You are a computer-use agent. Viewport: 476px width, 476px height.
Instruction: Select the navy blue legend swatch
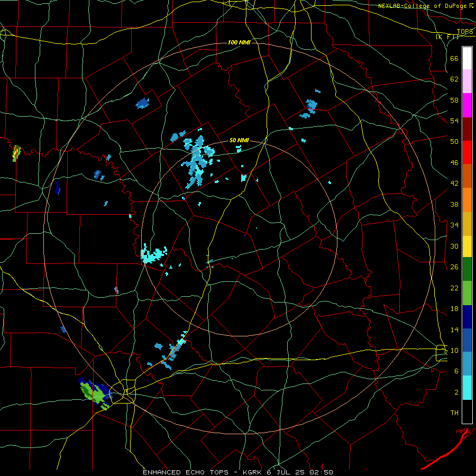point(467,317)
